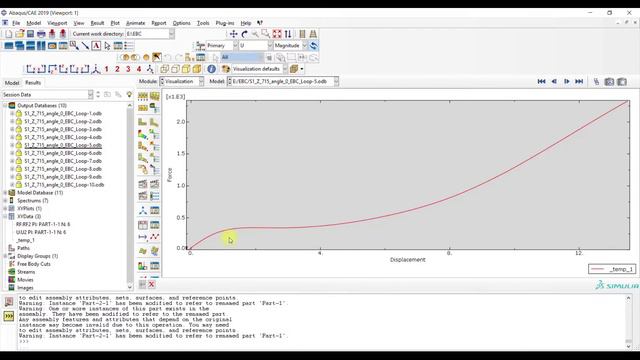Viewport: 640px width, 360px height.
Task: Enable wireframe render style
Action: pos(164,69)
